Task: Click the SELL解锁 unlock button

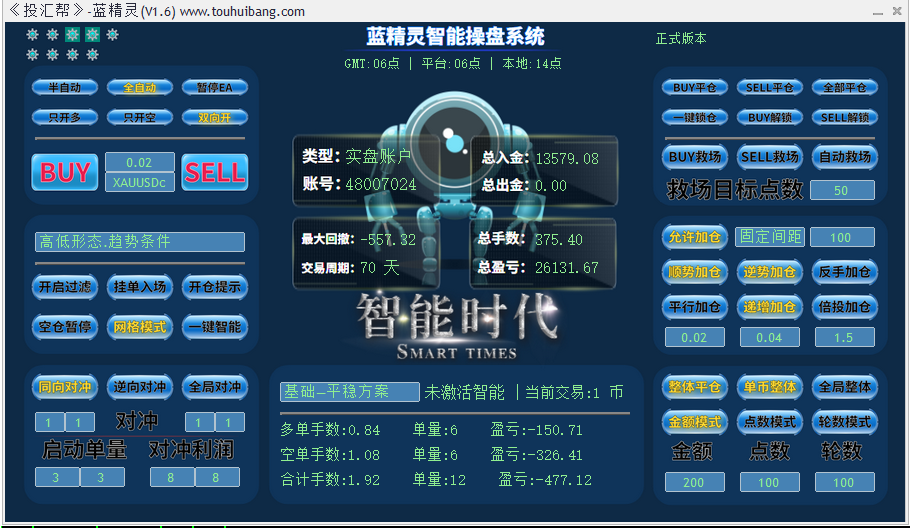Action: [844, 118]
